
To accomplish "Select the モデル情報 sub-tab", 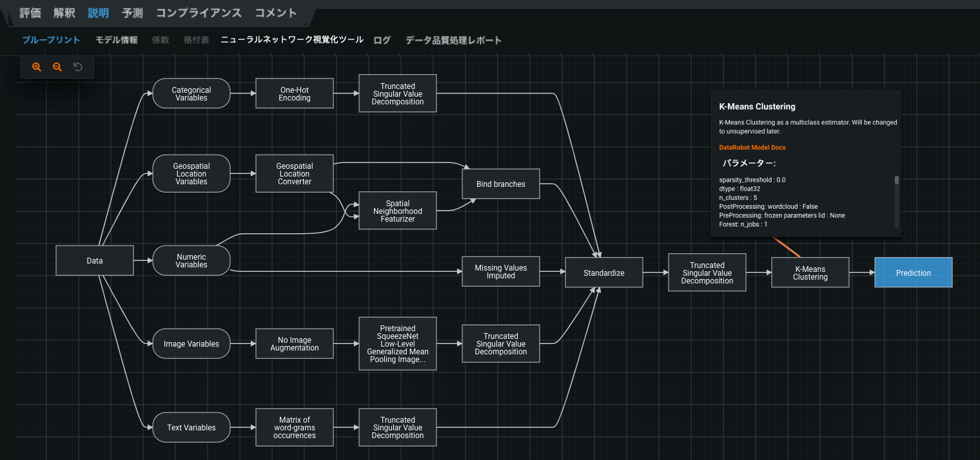I will (x=117, y=40).
